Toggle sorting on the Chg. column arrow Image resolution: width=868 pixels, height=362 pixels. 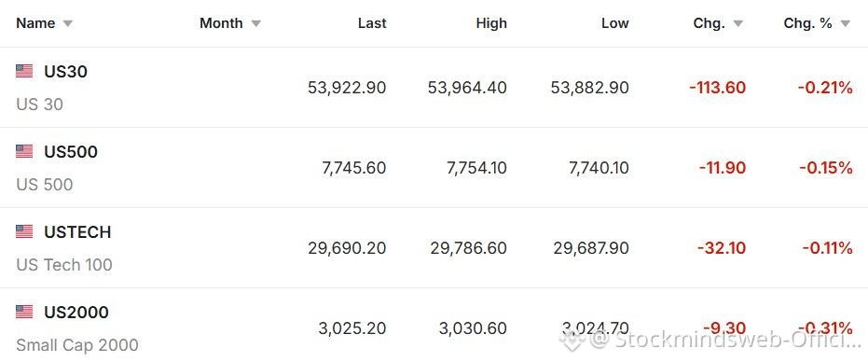[x=737, y=24]
